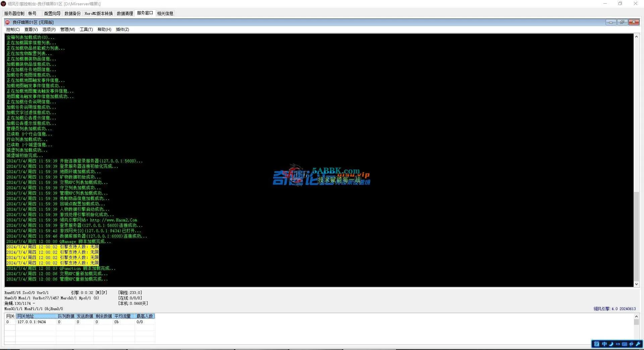Image resolution: width=644 pixels, height=350 pixels.
Task: Open the 插件(Z) menu
Action: click(x=122, y=30)
